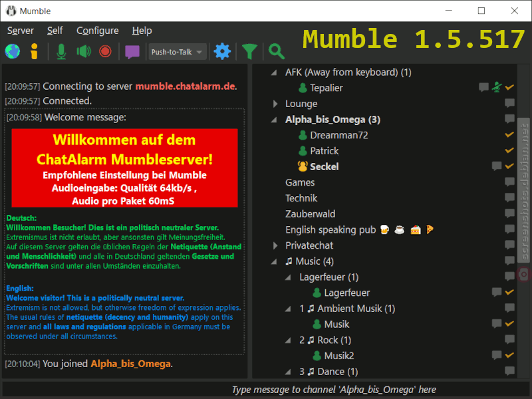Screen dimensions: 532x399
Task: Click the checkmark icon in Musik2's row
Action: point(509,355)
